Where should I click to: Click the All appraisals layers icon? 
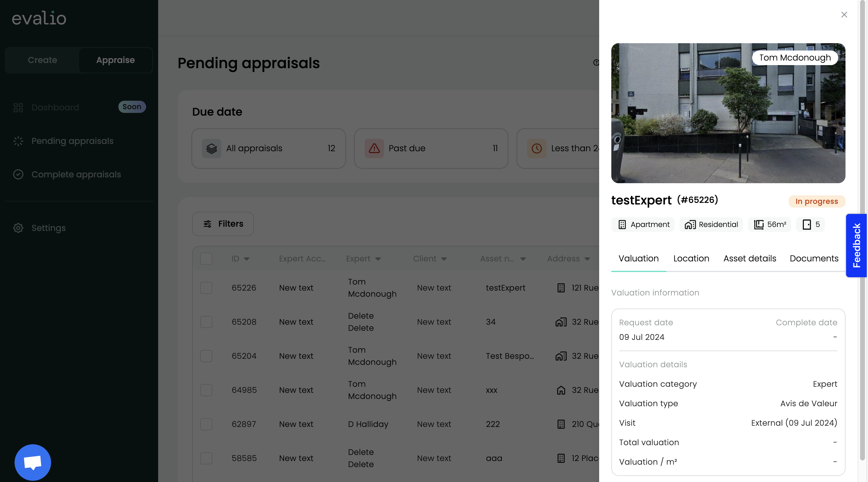(212, 148)
